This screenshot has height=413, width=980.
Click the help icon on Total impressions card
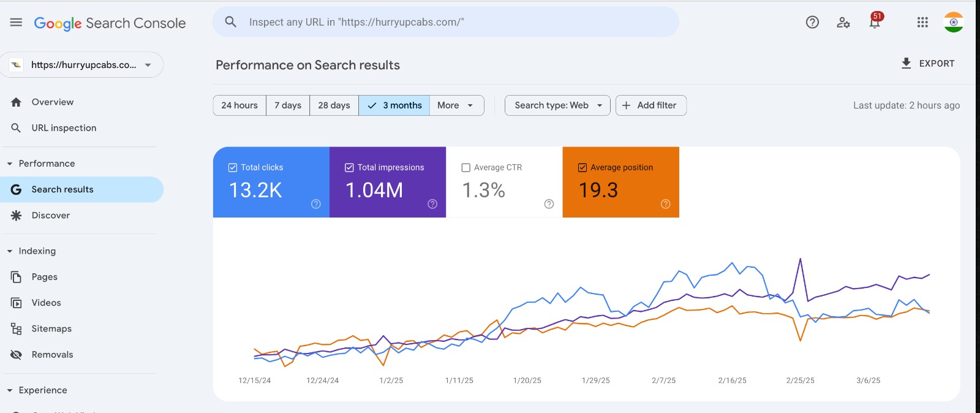coord(432,204)
